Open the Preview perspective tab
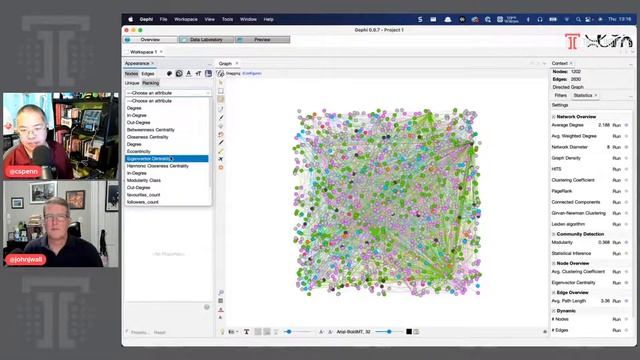The height and width of the screenshot is (360, 640). tap(262, 40)
